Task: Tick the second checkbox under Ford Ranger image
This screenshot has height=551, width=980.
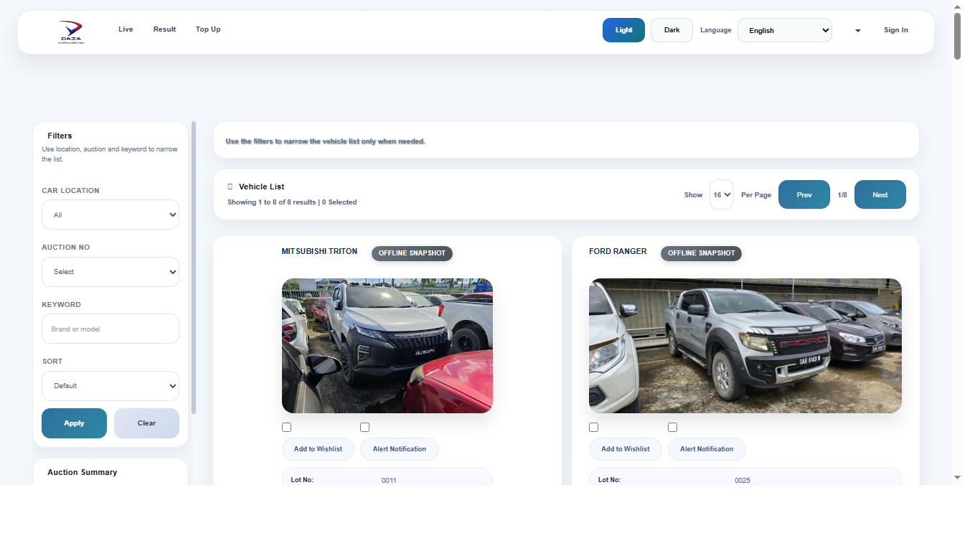Action: coord(673,428)
